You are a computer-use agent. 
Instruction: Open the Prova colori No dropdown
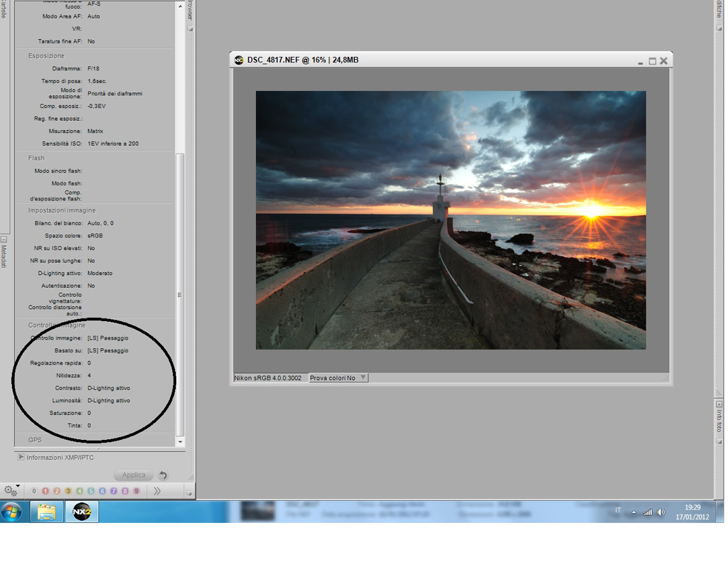point(338,378)
